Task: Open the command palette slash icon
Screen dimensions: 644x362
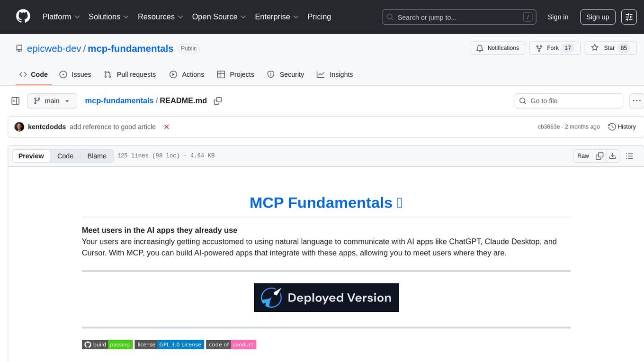Action: pyautogui.click(x=528, y=17)
